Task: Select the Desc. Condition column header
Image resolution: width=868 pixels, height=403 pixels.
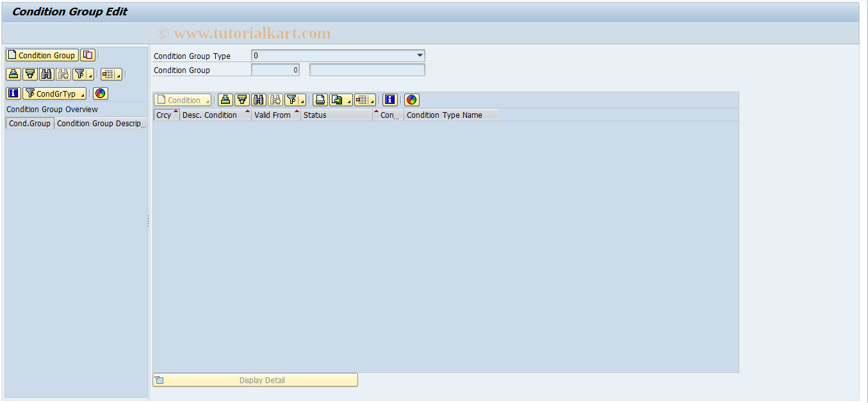Action: (215, 115)
